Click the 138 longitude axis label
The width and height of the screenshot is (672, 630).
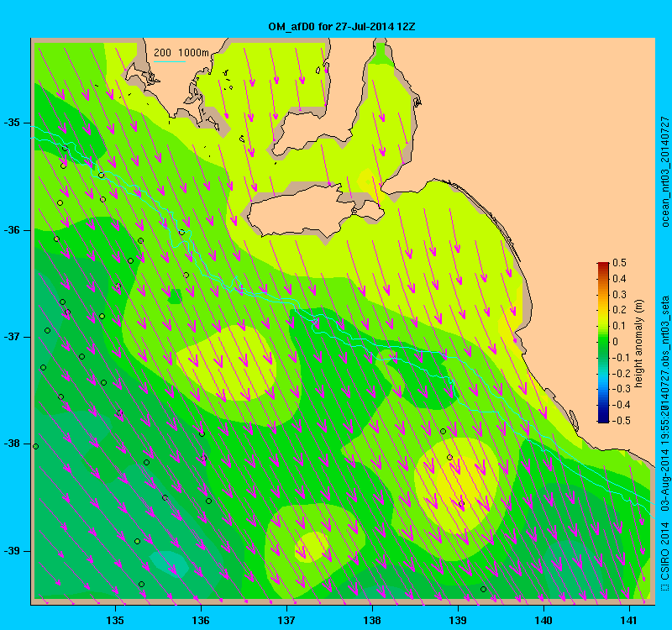pos(372,621)
